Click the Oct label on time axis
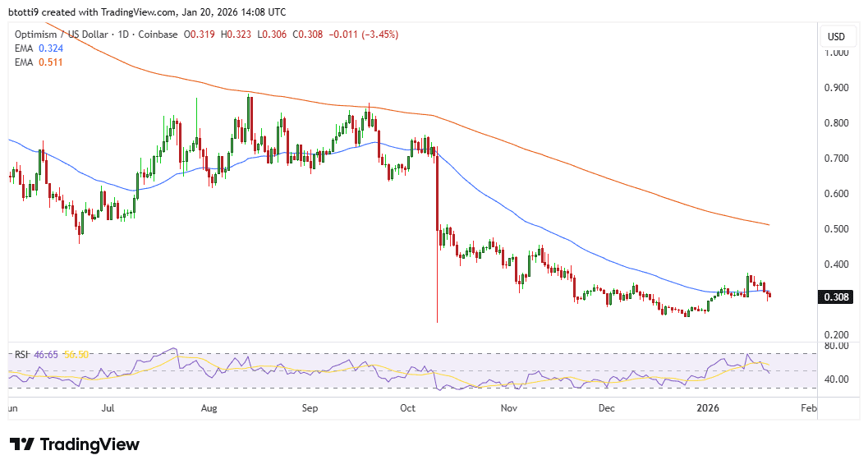 click(x=408, y=407)
